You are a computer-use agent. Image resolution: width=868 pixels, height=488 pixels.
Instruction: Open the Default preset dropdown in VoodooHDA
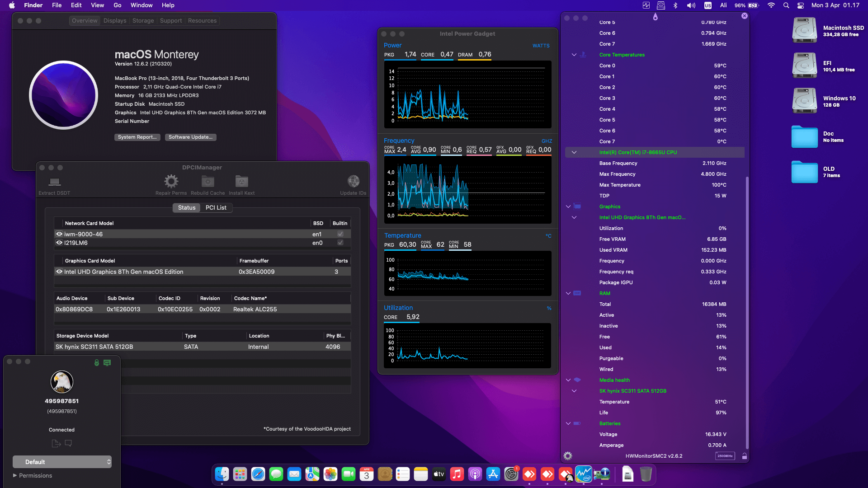pos(62,462)
